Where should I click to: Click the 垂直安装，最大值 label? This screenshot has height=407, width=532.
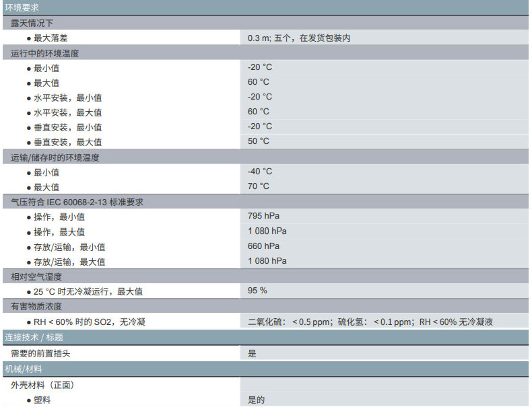(68, 142)
